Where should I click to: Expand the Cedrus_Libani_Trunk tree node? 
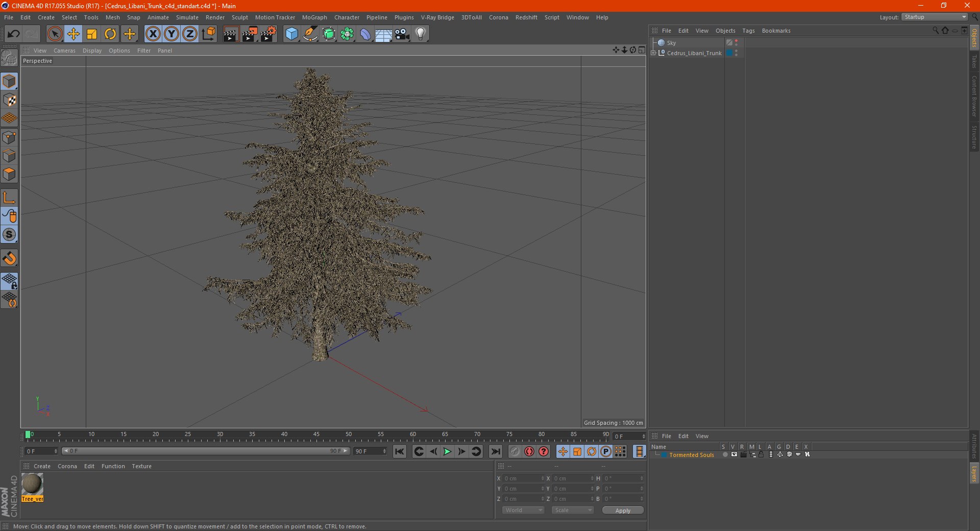pos(653,53)
